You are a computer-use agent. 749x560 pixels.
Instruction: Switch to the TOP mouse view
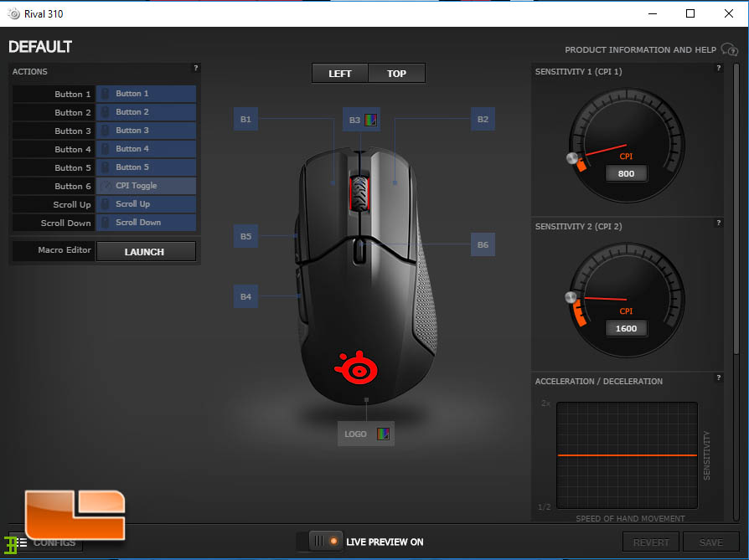[x=396, y=74]
